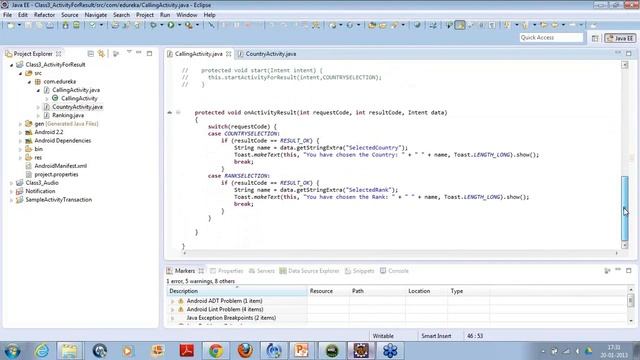Close the CallingActivity.java editor tab
The height and width of the screenshot is (360, 640).
[229, 54]
